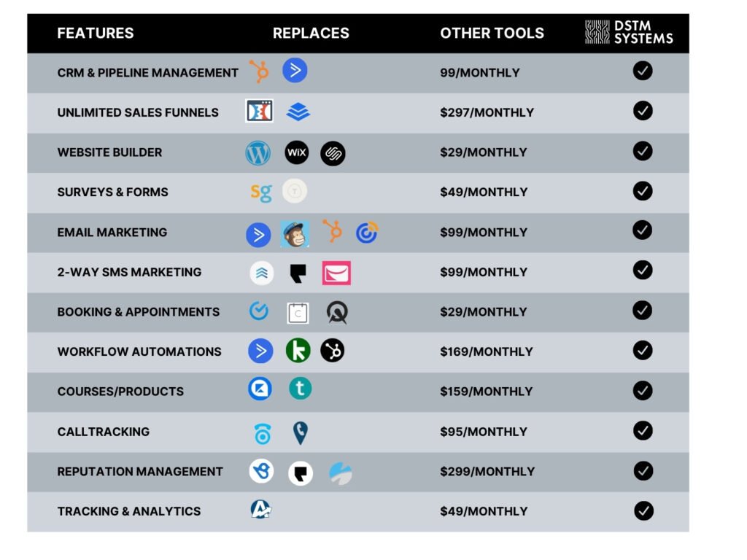Click the $297/MONTHLY price text
747x560 pixels.
pos(487,112)
